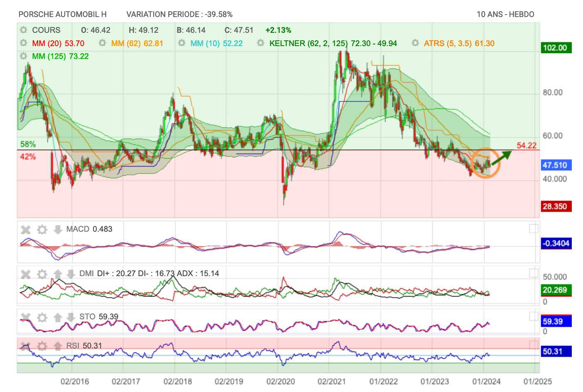Screen dimensions: 583x392
Task: Open the COURS price settings gear
Action: 24,30
